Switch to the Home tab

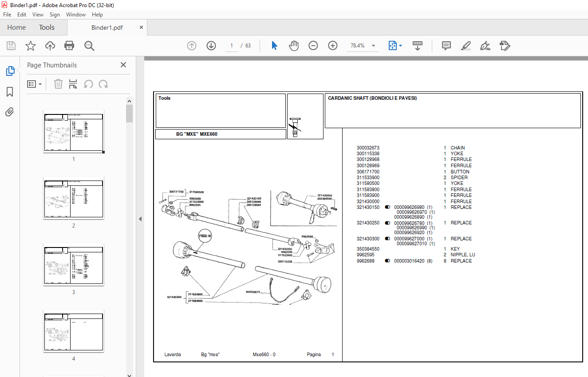[16, 27]
